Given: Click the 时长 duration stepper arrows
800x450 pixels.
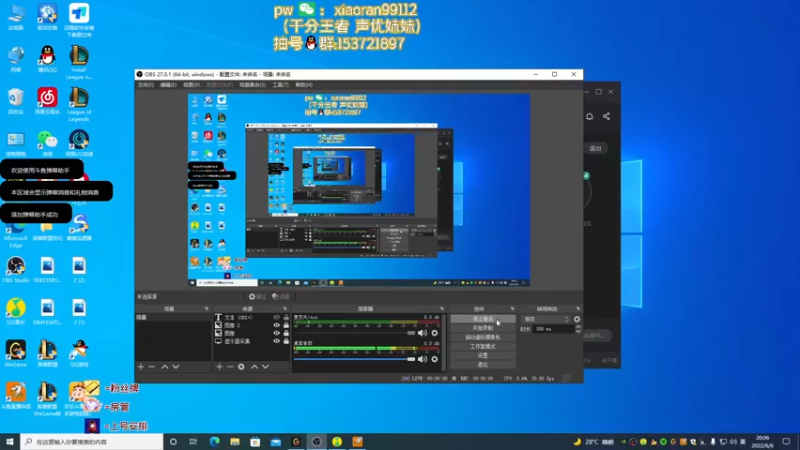Looking at the screenshot, I should point(578,329).
